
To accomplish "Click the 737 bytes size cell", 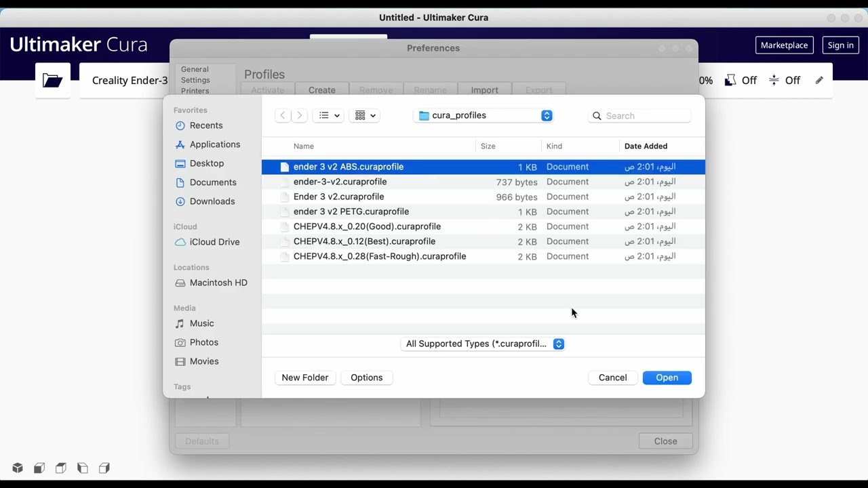I will 516,182.
